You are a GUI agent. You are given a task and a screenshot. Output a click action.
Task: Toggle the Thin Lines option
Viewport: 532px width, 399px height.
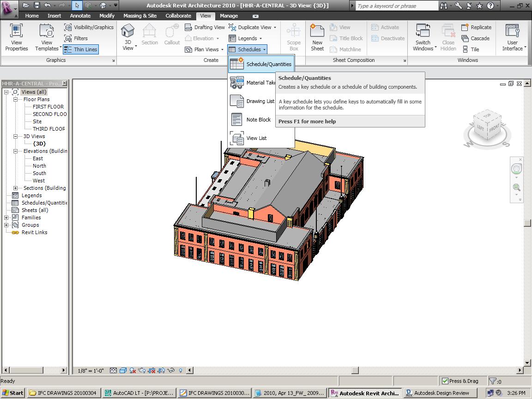(x=81, y=49)
